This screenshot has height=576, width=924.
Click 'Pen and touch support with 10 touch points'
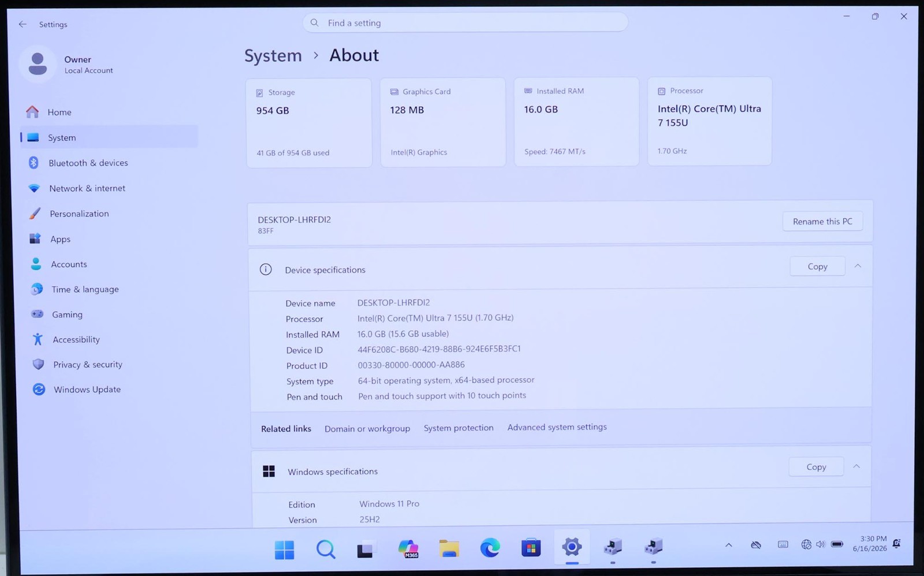point(442,396)
